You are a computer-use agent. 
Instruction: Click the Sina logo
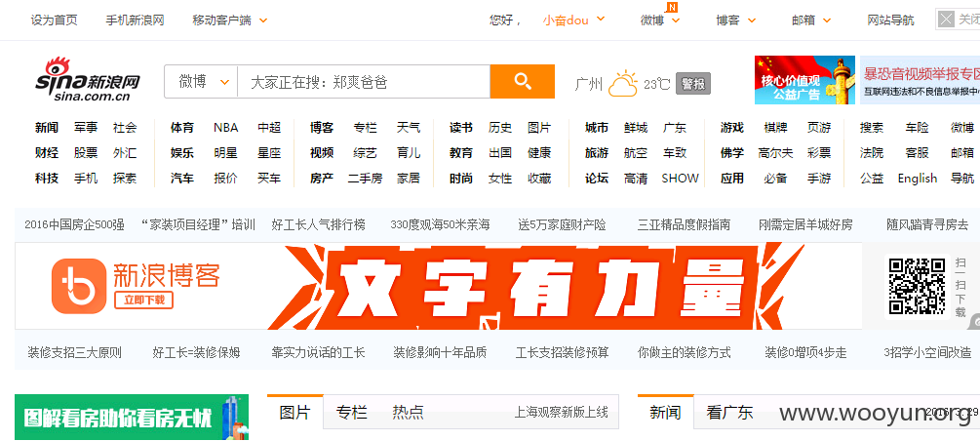click(88, 79)
